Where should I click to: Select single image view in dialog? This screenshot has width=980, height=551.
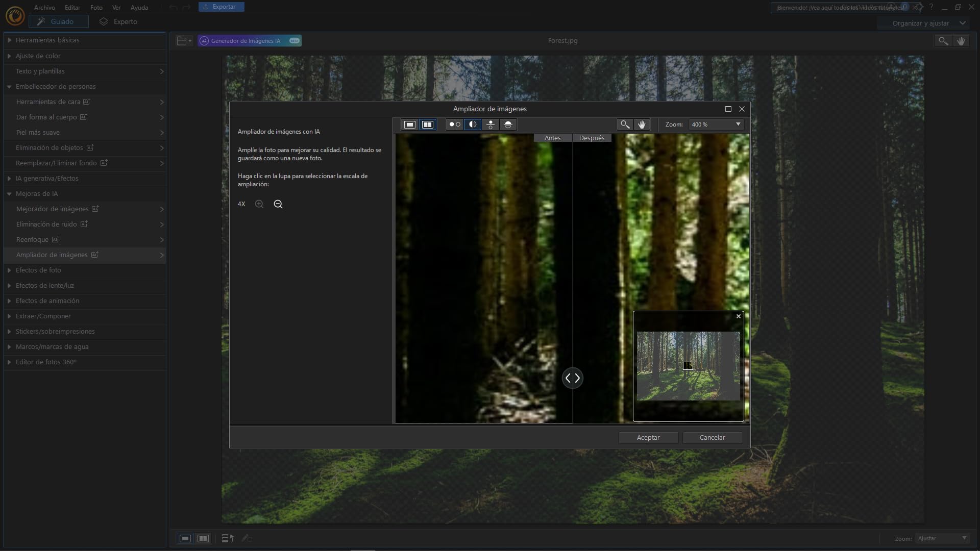click(x=409, y=124)
